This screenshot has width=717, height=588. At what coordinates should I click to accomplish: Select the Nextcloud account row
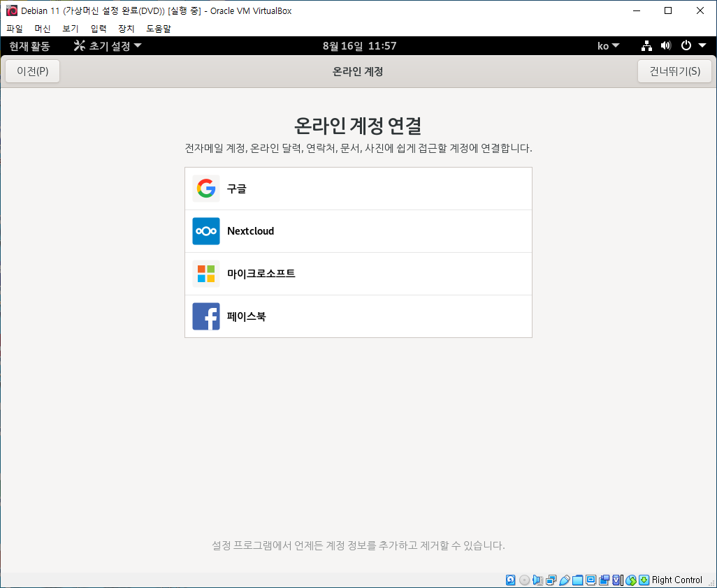point(358,231)
